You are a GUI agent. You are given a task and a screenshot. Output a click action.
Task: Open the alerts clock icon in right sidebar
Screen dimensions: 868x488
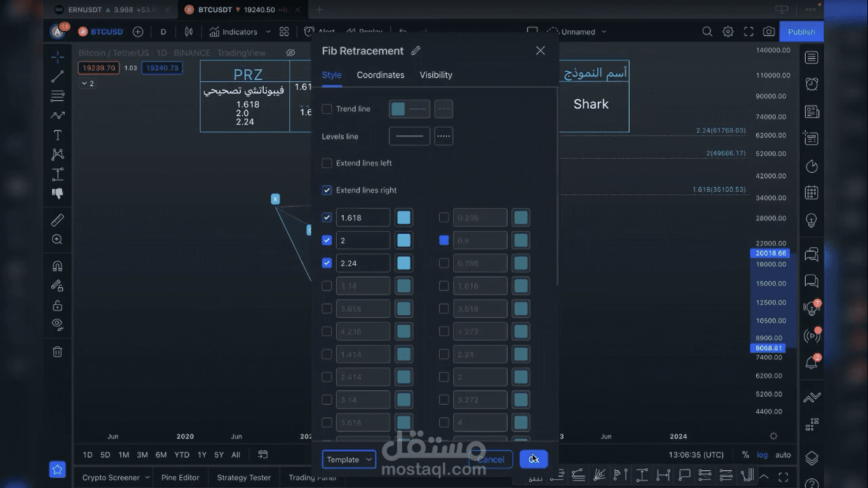tap(811, 84)
